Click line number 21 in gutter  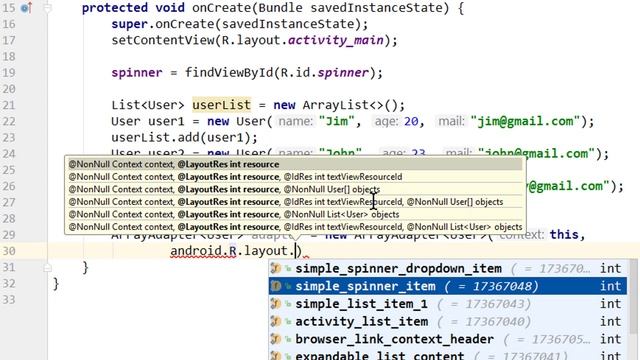coord(9,105)
